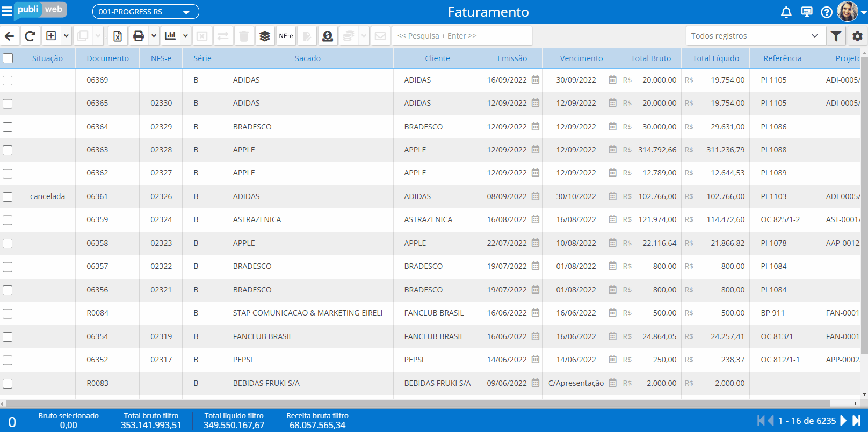Click the NF-e toolbar button
This screenshot has height=432, width=868.
tap(286, 36)
